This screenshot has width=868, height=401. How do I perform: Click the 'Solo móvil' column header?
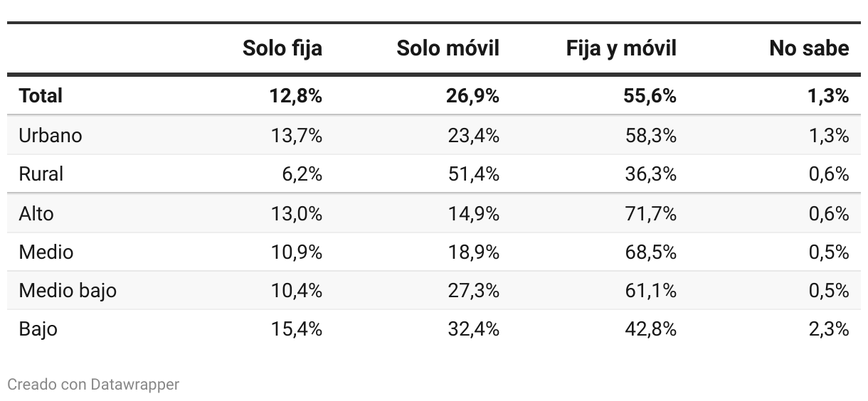tap(448, 48)
